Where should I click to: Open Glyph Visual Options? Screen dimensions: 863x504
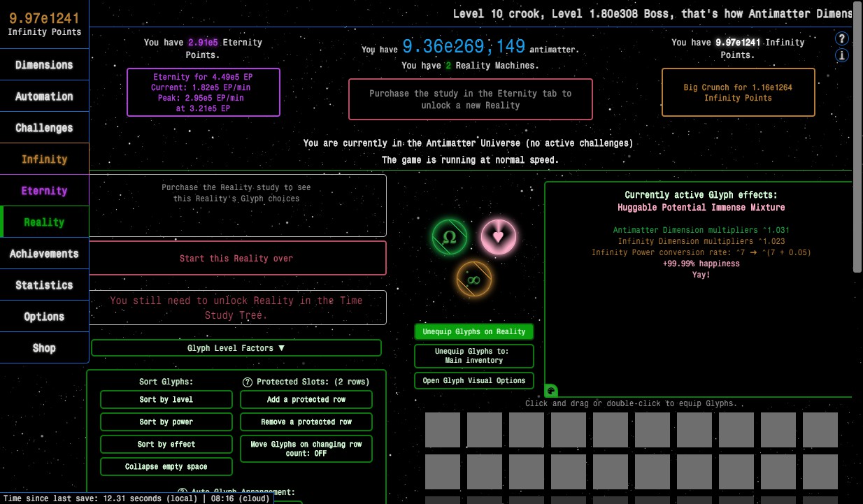click(x=474, y=380)
